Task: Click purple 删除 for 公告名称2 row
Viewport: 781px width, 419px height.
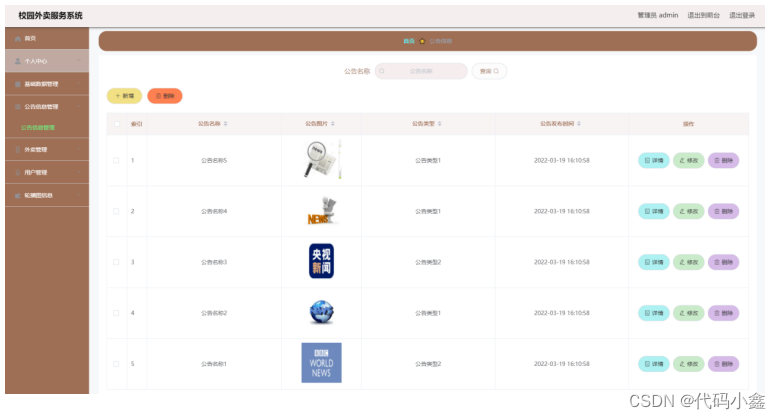Action: pyautogui.click(x=723, y=313)
